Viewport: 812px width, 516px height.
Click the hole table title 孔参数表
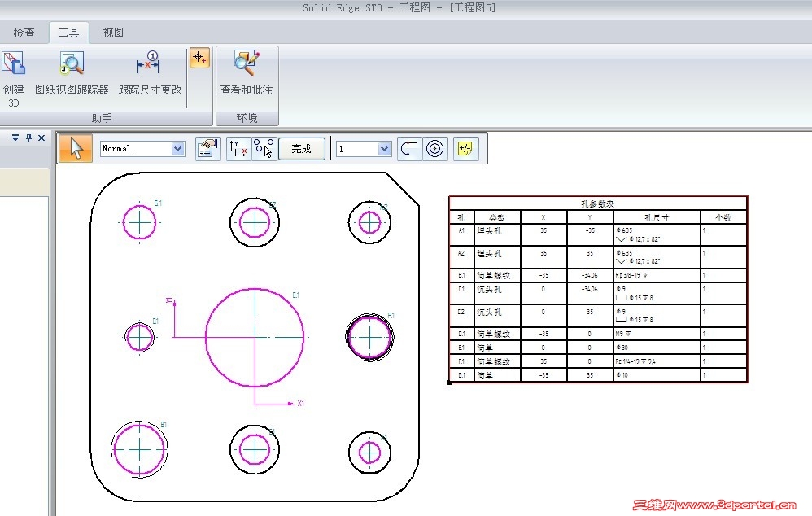597,203
